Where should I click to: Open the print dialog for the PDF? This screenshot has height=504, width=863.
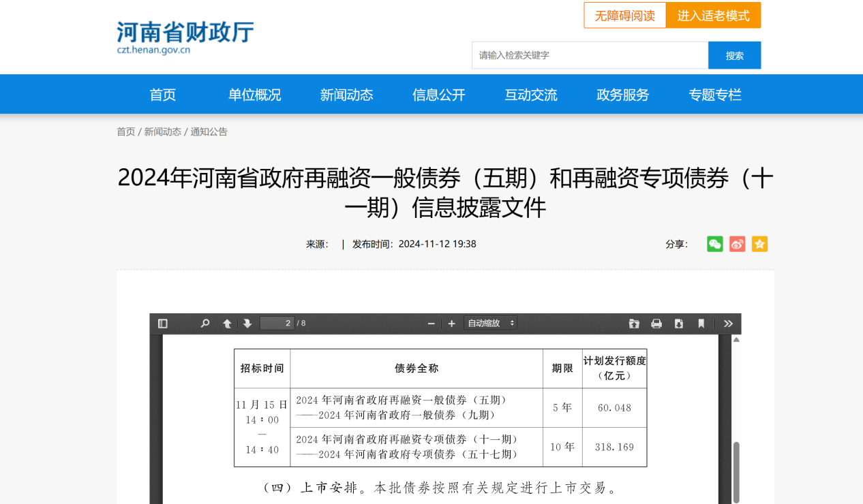click(656, 323)
